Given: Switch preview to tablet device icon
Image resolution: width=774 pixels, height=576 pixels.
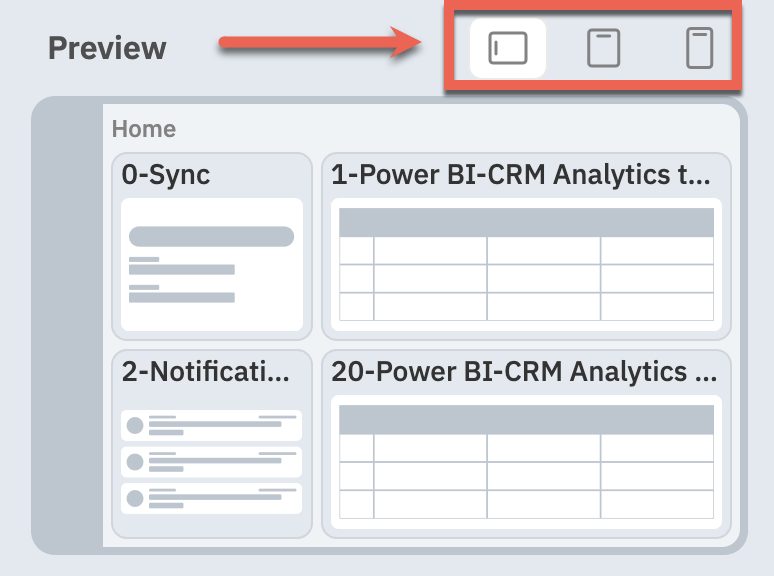Looking at the screenshot, I should coord(603,48).
